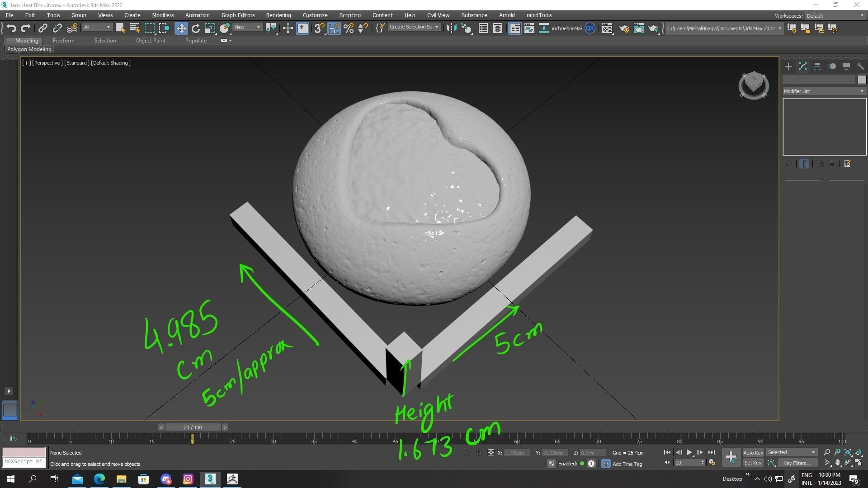Open the Render Setup teapot icon

[x=624, y=28]
